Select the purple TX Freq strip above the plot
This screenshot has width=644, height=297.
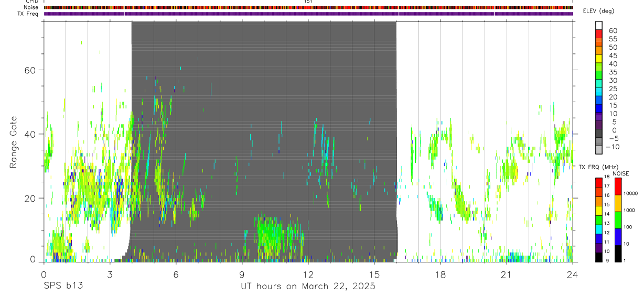point(308,14)
